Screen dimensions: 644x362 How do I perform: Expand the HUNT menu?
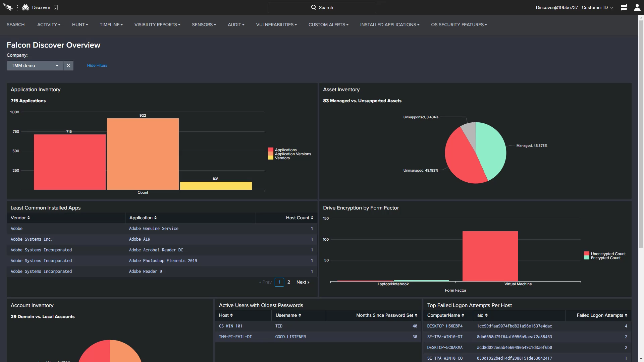80,25
